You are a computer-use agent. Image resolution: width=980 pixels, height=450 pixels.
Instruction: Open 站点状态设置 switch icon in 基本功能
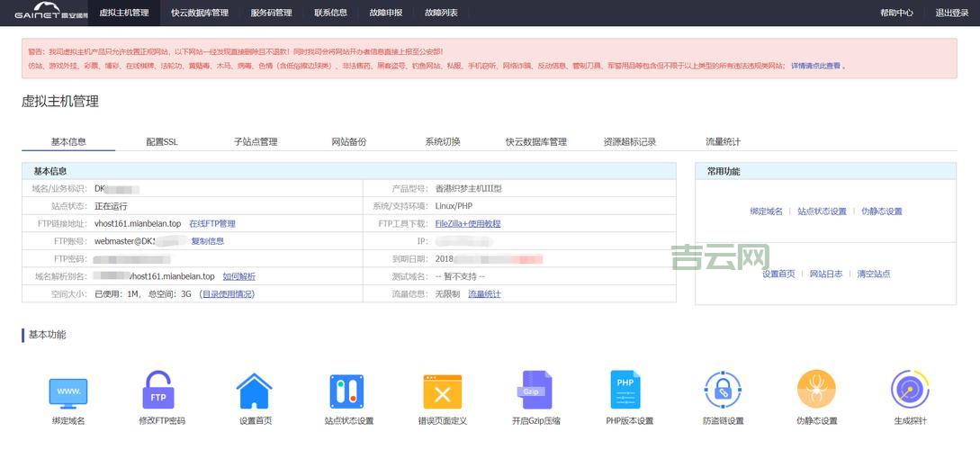pyautogui.click(x=346, y=391)
